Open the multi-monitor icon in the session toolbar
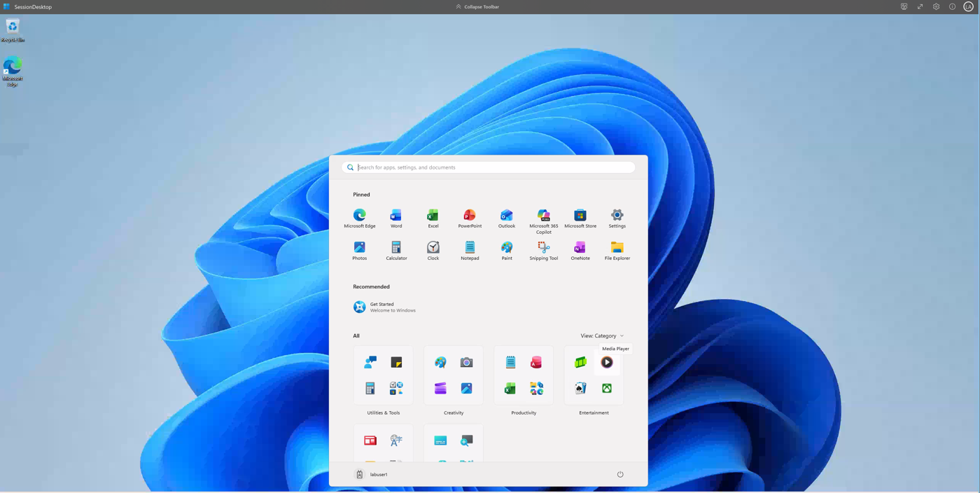Image resolution: width=980 pixels, height=493 pixels. pos(904,7)
